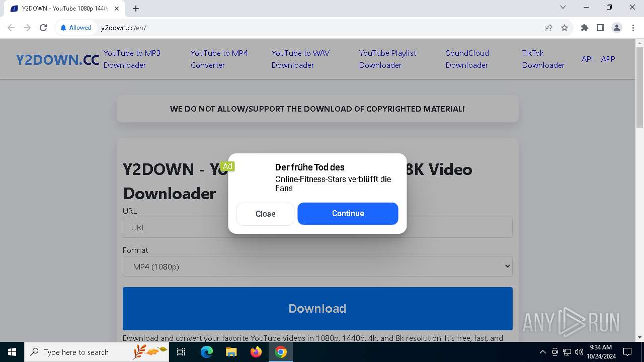
Task: Reload the page with refresh icon
Action: 43,28
